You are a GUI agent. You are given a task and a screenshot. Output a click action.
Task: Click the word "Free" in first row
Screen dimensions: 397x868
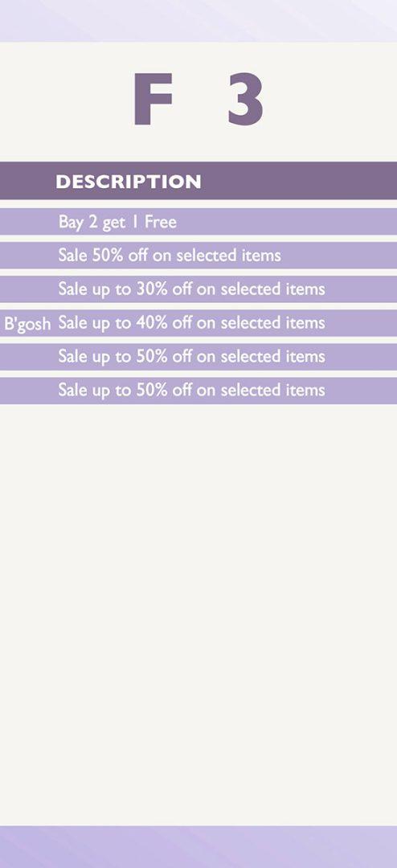pos(161,222)
